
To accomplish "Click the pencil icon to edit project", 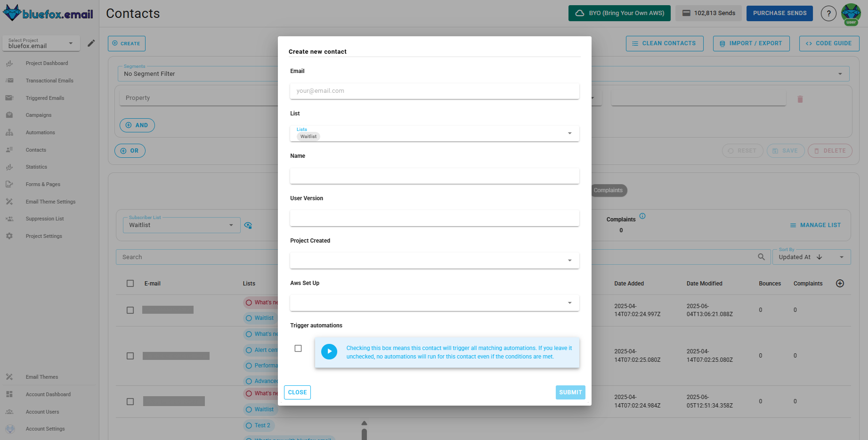I will tap(91, 43).
